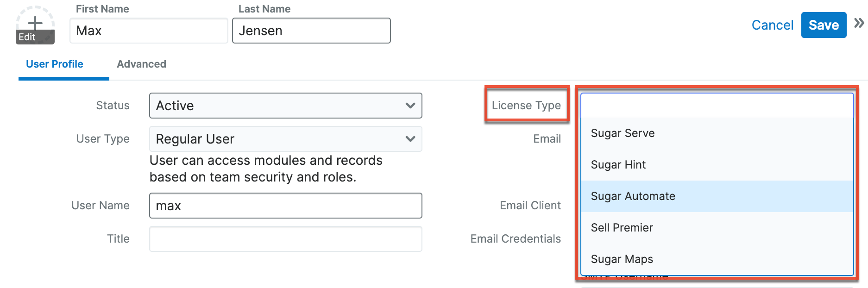Viewport: 868px width, 288px height.
Task: Select Sugar Automate from license list
Action: (633, 196)
